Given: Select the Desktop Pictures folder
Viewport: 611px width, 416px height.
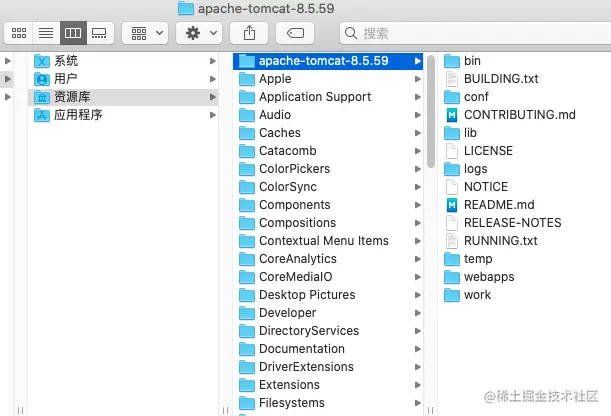Looking at the screenshot, I should (328, 295).
